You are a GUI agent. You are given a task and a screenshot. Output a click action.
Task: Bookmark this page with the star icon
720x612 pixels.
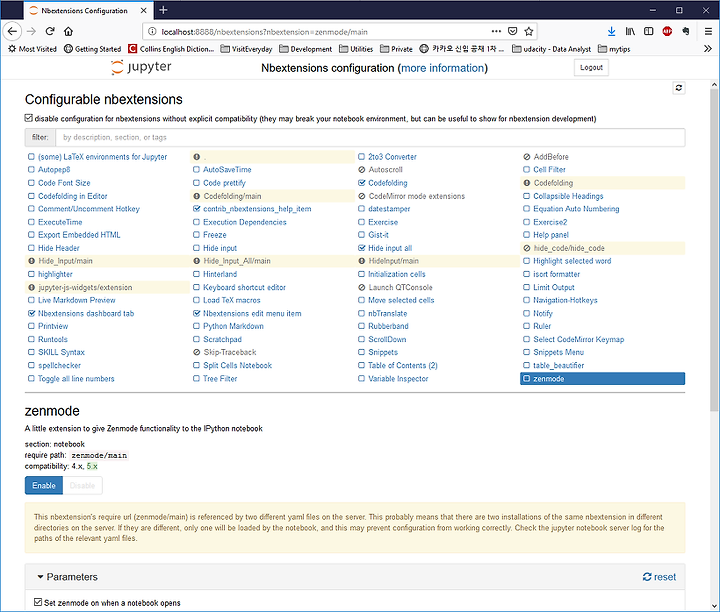[x=529, y=31]
